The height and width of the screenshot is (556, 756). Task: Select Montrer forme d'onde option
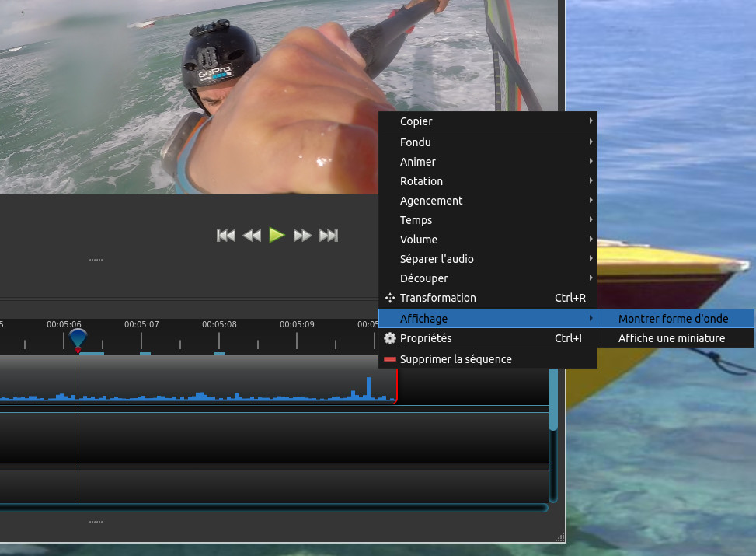(673, 319)
